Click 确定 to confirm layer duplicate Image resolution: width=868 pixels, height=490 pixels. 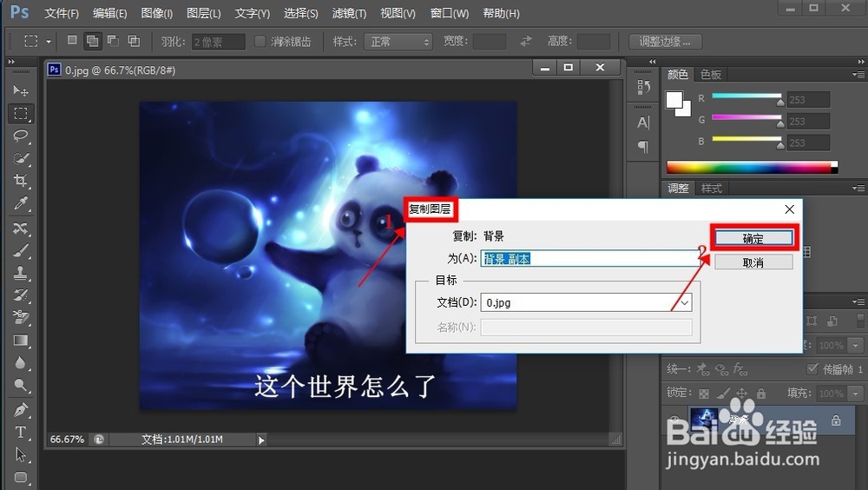point(753,238)
